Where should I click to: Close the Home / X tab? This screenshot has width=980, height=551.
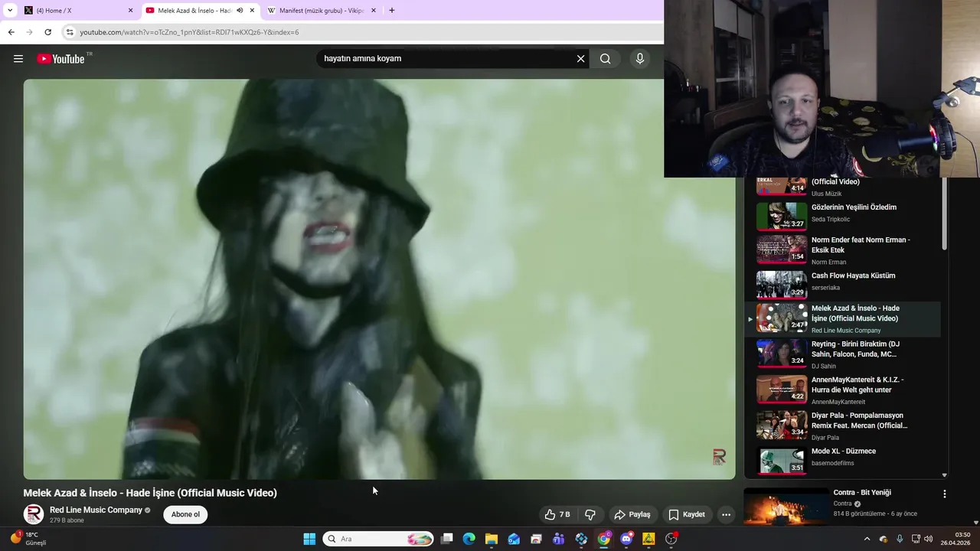click(130, 11)
